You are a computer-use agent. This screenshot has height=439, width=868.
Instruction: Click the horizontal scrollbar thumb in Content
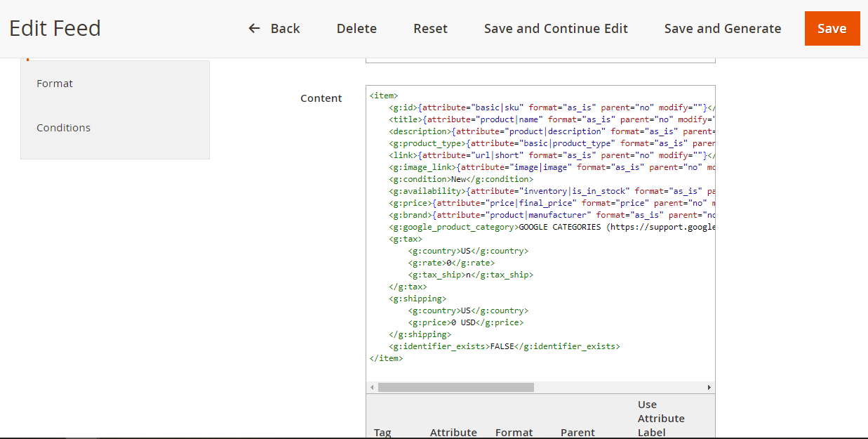point(455,387)
